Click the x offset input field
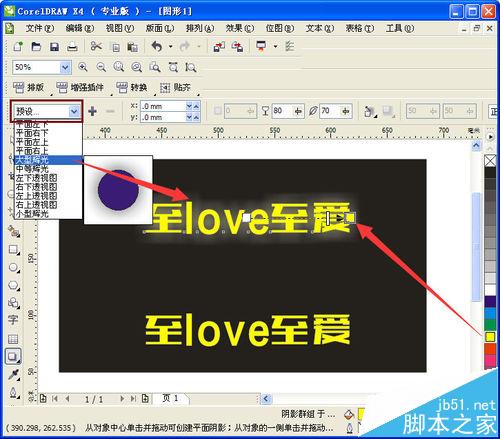The image size is (500, 439). pyautogui.click(x=163, y=106)
